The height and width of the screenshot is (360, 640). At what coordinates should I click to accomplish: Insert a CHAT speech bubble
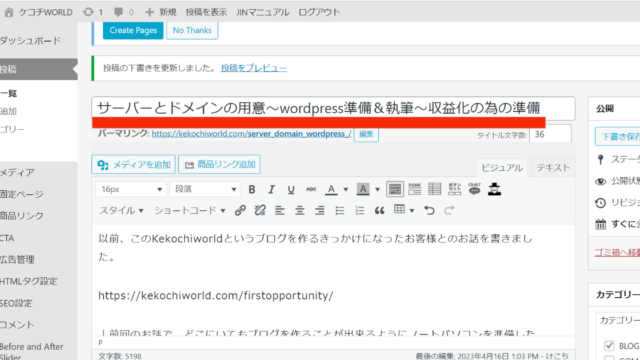tap(474, 189)
